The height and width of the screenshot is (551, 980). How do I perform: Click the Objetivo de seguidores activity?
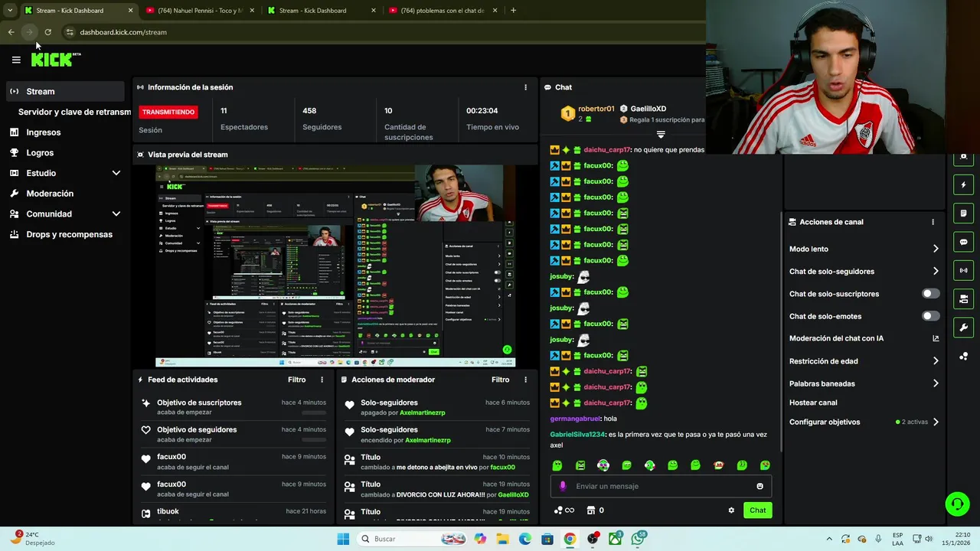pyautogui.click(x=234, y=434)
